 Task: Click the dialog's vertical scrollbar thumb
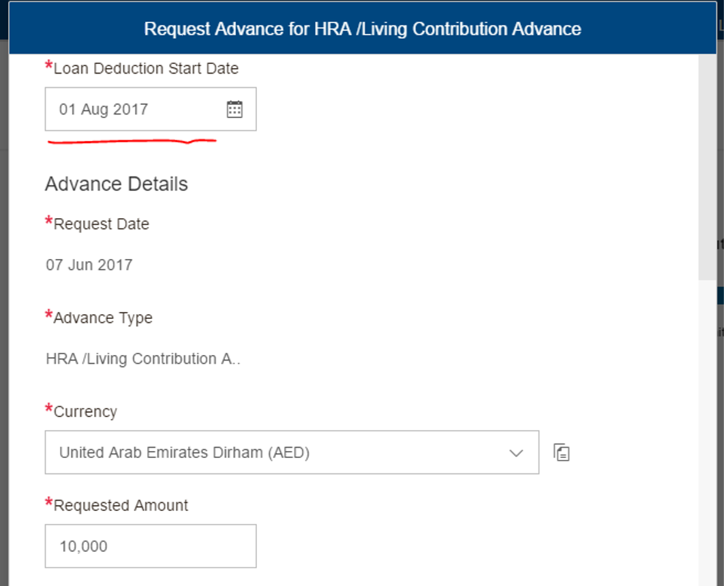tap(707, 167)
